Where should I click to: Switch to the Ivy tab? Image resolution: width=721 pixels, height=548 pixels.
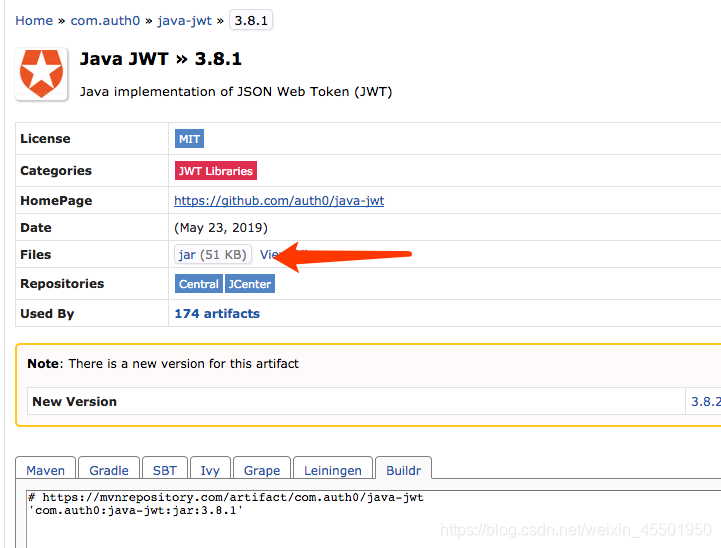pos(210,469)
